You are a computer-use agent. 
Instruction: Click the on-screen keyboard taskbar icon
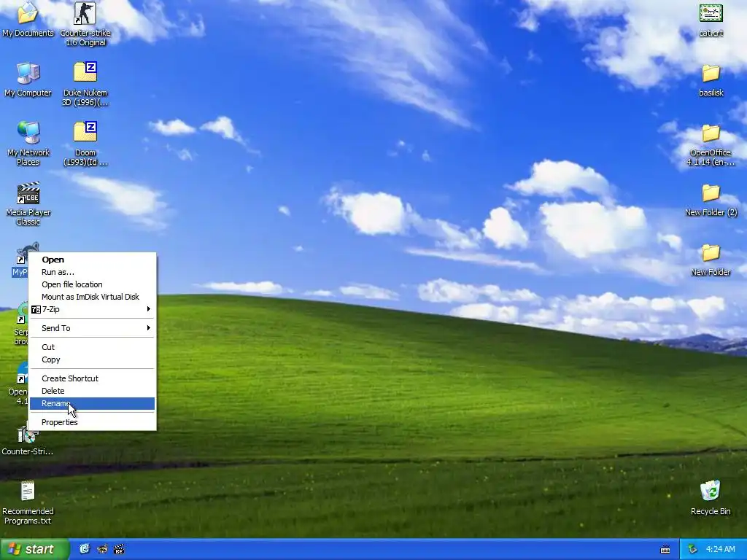click(x=665, y=550)
